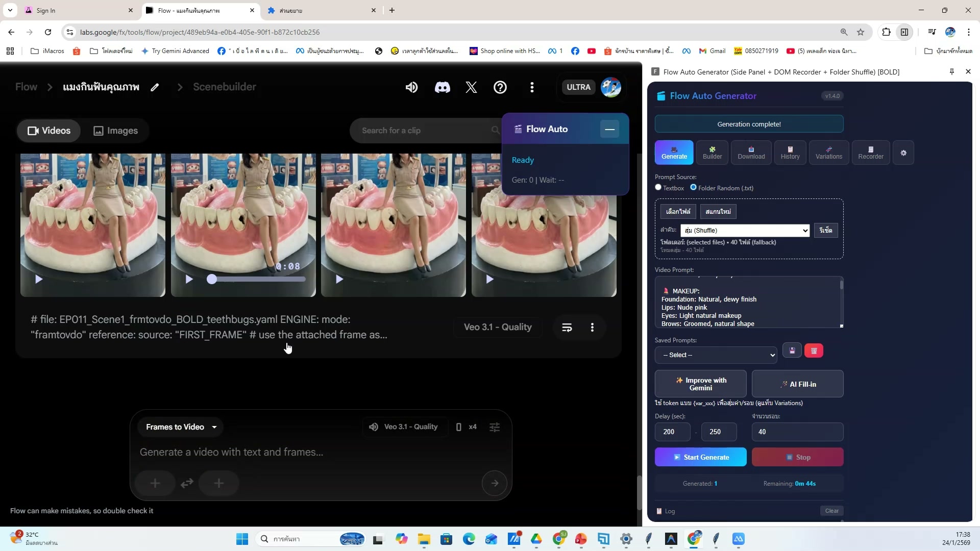Switch to the Images tab
Screen dimensions: 980x551
tap(116, 131)
